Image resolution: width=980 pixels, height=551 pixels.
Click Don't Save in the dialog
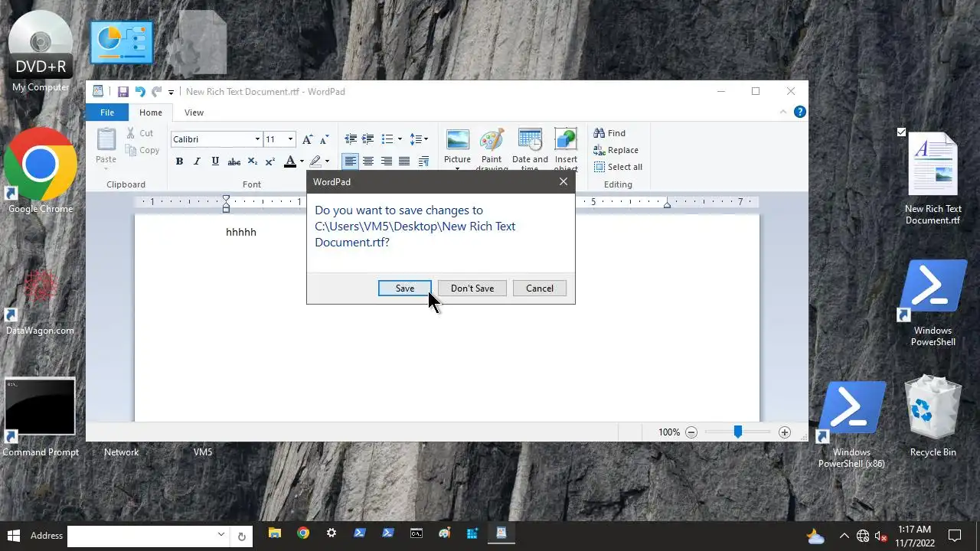tap(472, 289)
